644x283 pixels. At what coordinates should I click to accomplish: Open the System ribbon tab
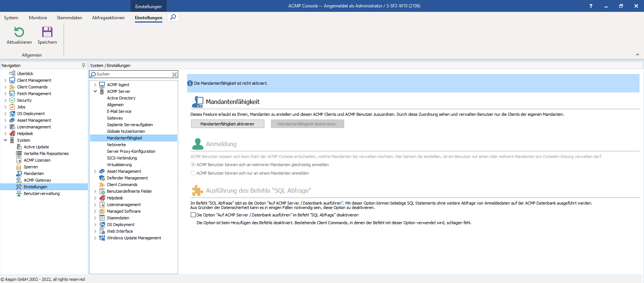click(x=11, y=18)
